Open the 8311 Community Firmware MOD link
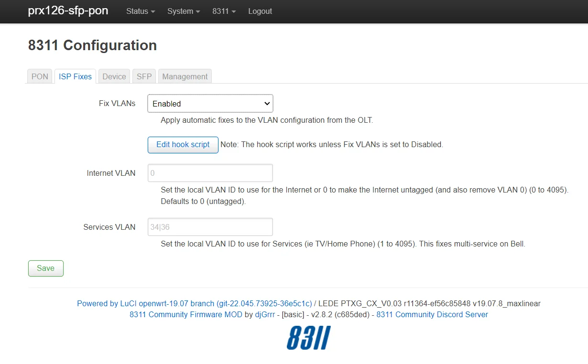Image resolution: width=588 pixels, height=364 pixels. click(186, 314)
